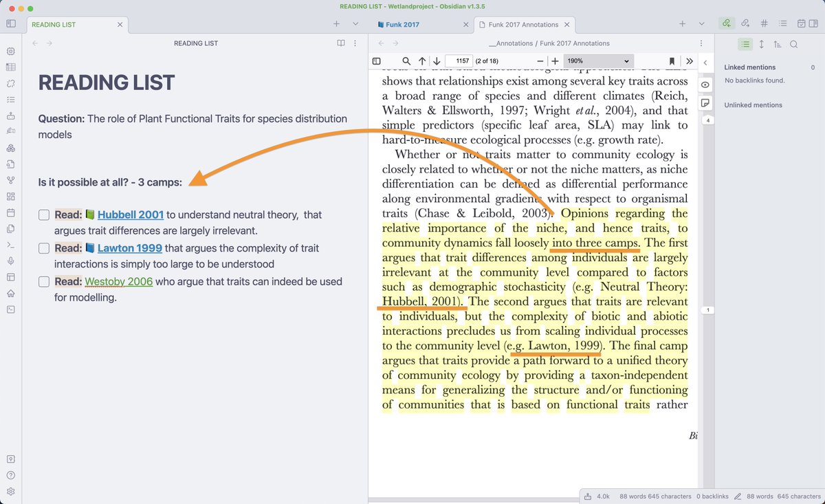Navigate back in READING LIST pane
The image size is (825, 504).
point(35,43)
